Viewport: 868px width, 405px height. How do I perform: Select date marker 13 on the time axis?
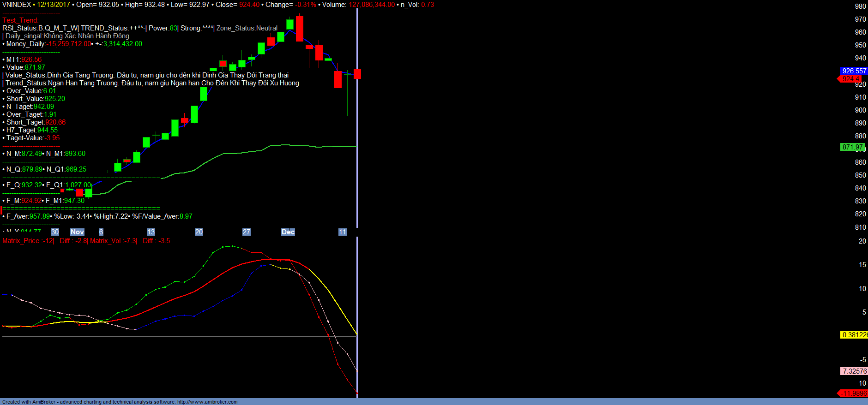coord(151,232)
